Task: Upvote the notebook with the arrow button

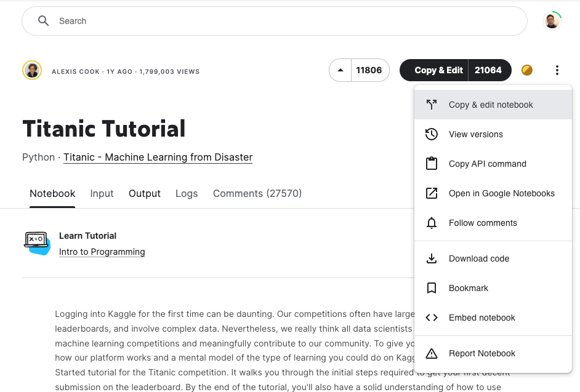Action: tap(340, 70)
